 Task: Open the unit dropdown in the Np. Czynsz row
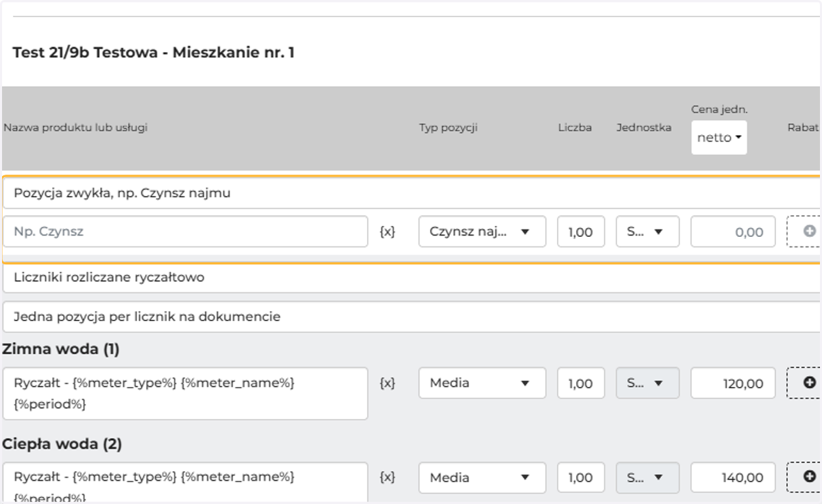647,231
